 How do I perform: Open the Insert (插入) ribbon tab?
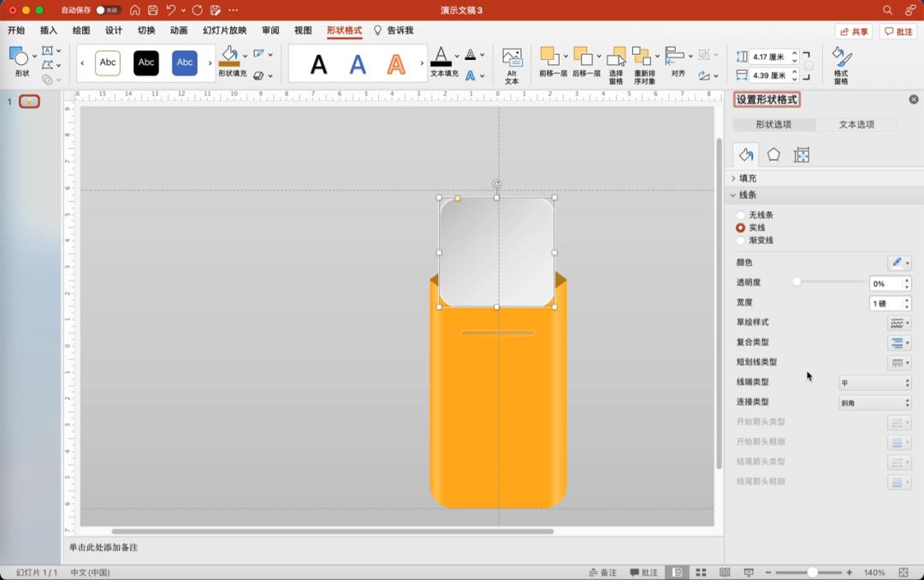click(49, 31)
